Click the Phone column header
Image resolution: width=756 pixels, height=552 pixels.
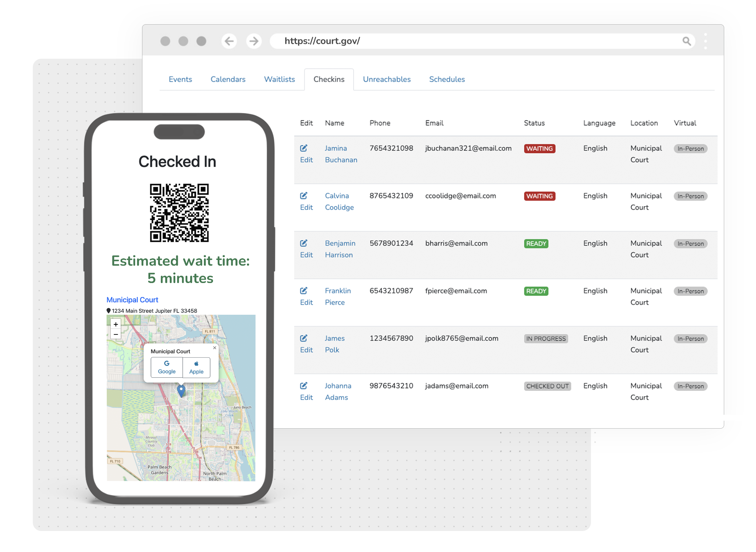click(x=380, y=123)
